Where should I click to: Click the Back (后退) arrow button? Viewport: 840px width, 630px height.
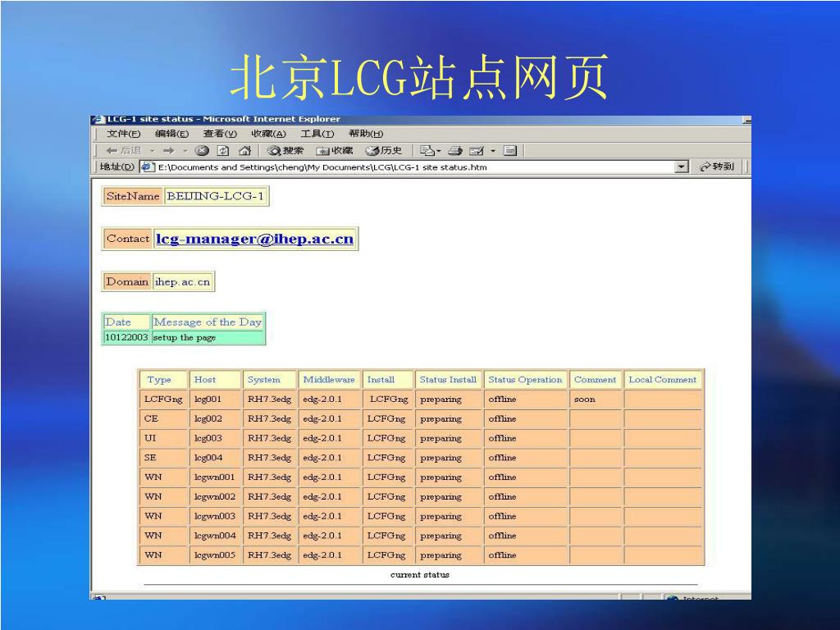pos(123,151)
